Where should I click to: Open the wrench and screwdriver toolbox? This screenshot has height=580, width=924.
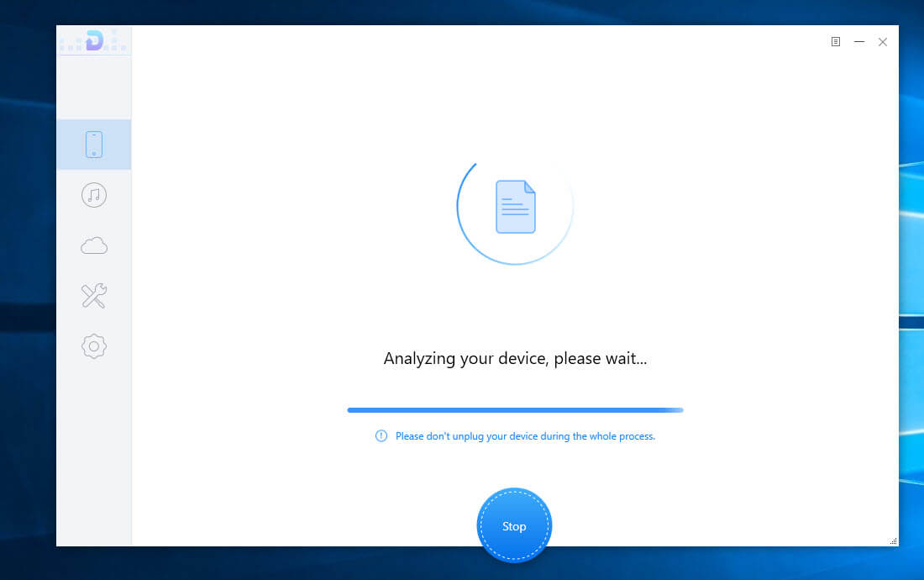tap(94, 296)
